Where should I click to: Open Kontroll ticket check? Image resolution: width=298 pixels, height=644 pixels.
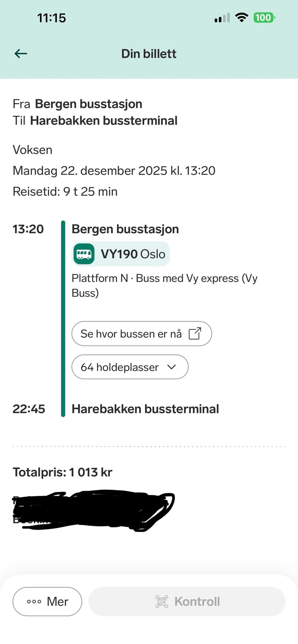pos(187,602)
